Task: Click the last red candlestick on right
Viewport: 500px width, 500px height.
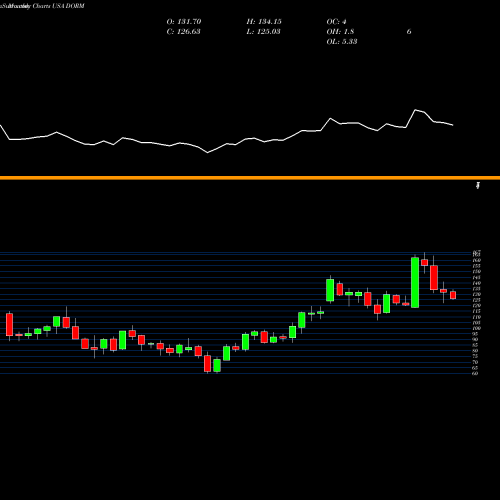Action: (x=453, y=295)
